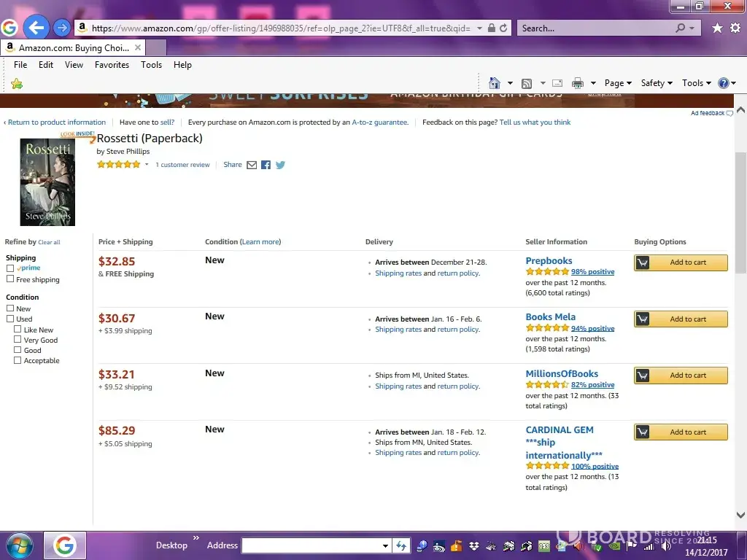Viewport: 747px width, 560px height.
Task: Share the book via Twitter icon
Action: (280, 165)
